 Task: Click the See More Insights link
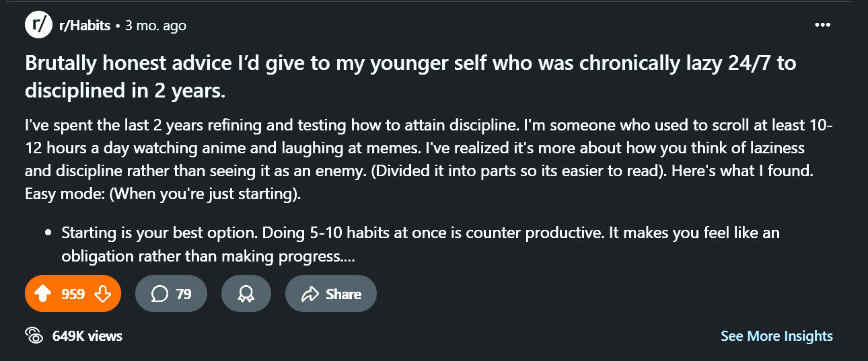tap(776, 335)
